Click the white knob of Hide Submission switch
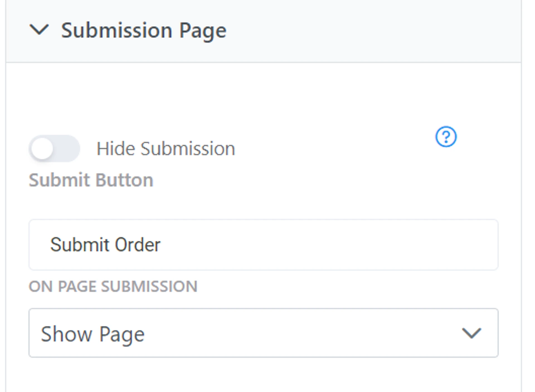 [42, 149]
